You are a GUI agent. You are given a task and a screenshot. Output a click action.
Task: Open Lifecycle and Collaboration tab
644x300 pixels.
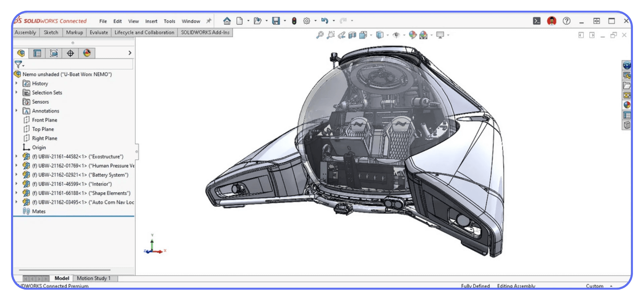[144, 32]
